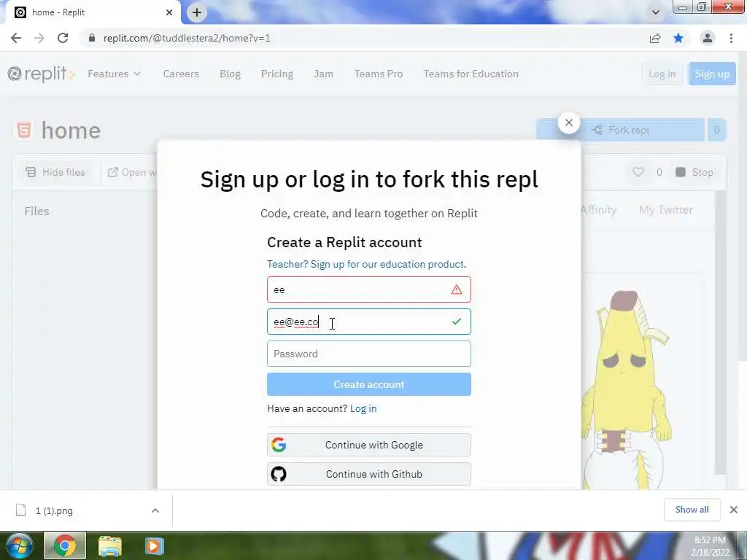This screenshot has height=560, width=747.
Task: Click the taskbar clock
Action: (x=710, y=546)
